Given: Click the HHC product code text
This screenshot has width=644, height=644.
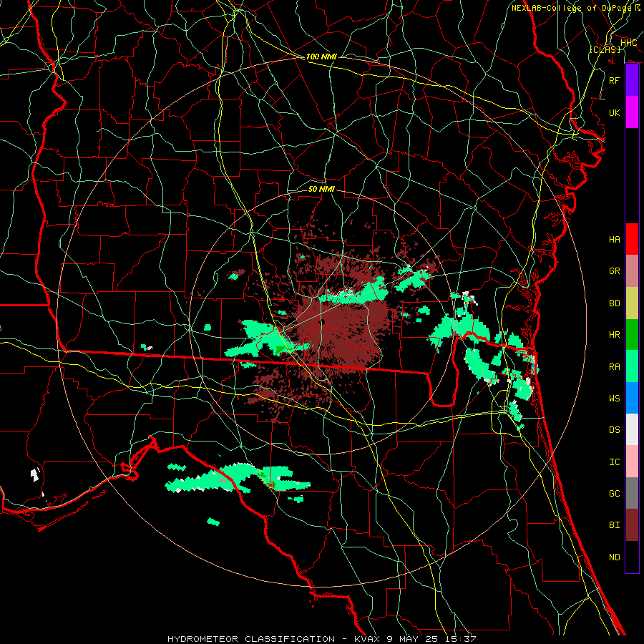Looking at the screenshot, I should [x=628, y=43].
